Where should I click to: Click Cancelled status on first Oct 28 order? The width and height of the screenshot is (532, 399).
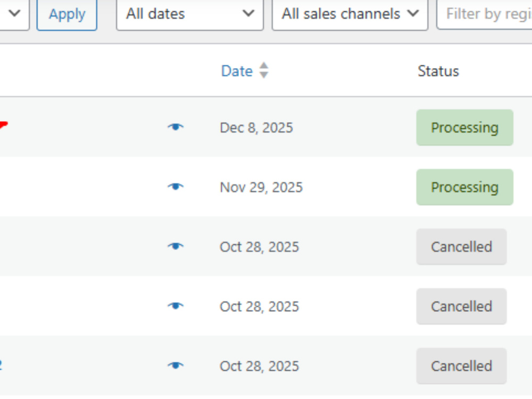(461, 247)
